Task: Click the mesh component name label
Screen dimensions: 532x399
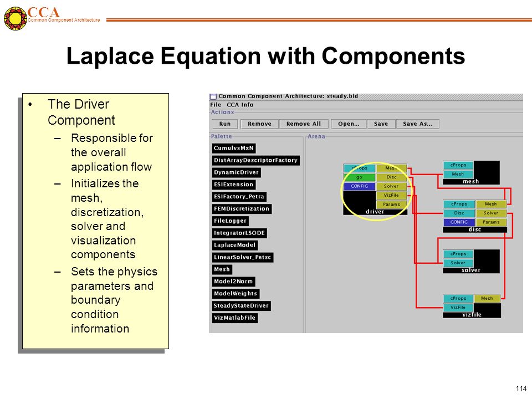Action: 471,182
